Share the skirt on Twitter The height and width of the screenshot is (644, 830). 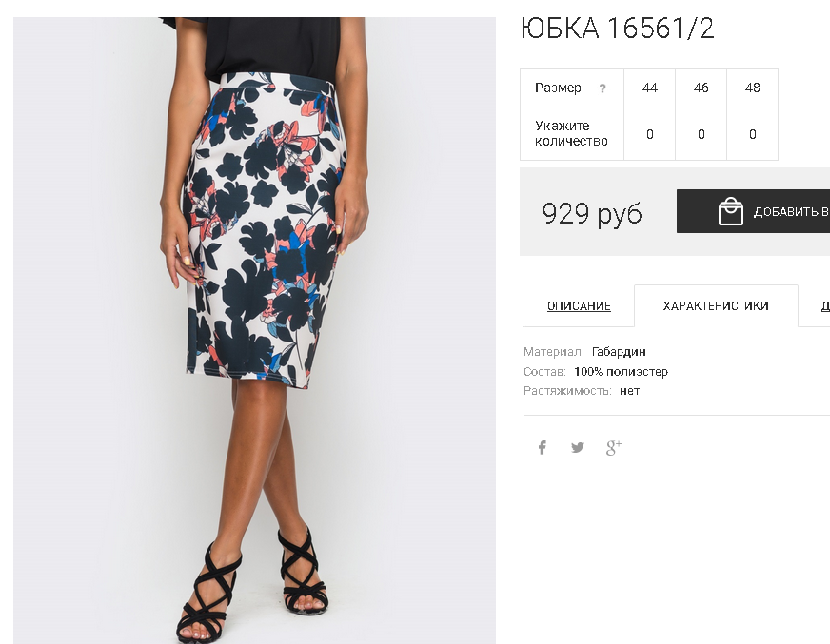(x=578, y=448)
